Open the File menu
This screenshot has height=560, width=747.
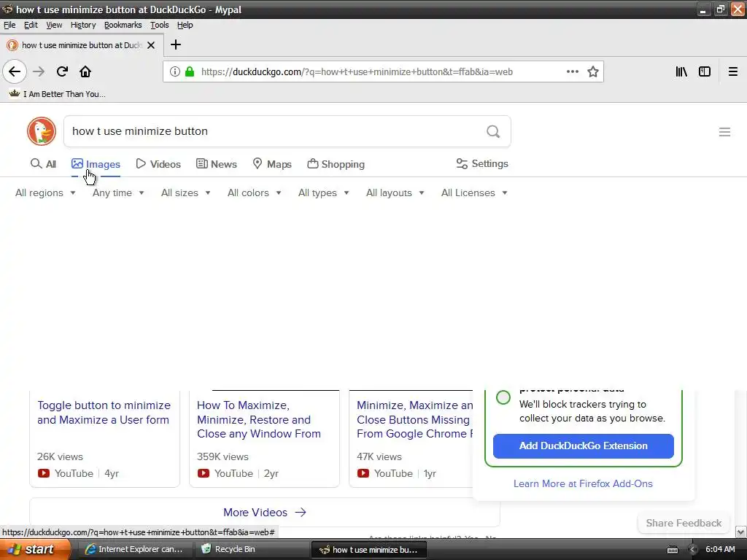tap(9, 25)
